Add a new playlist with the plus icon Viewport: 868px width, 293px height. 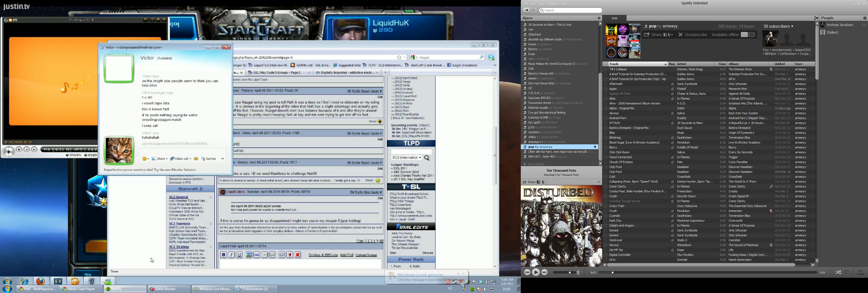pos(599,18)
